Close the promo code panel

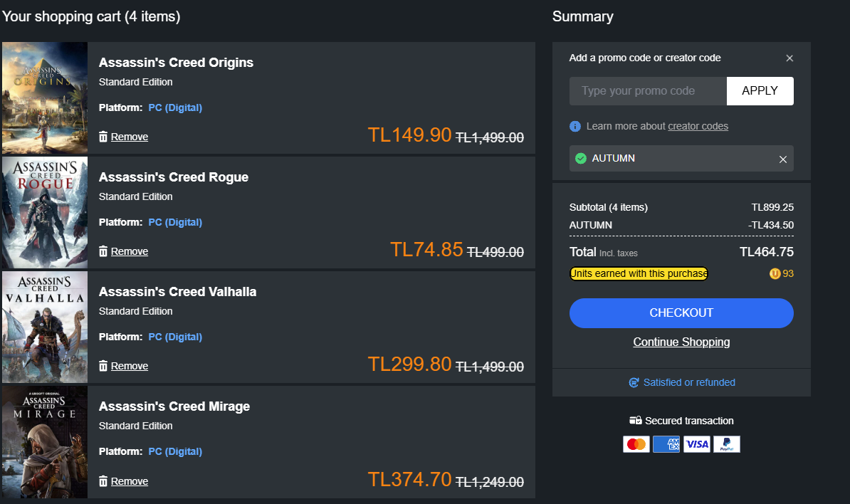[789, 58]
